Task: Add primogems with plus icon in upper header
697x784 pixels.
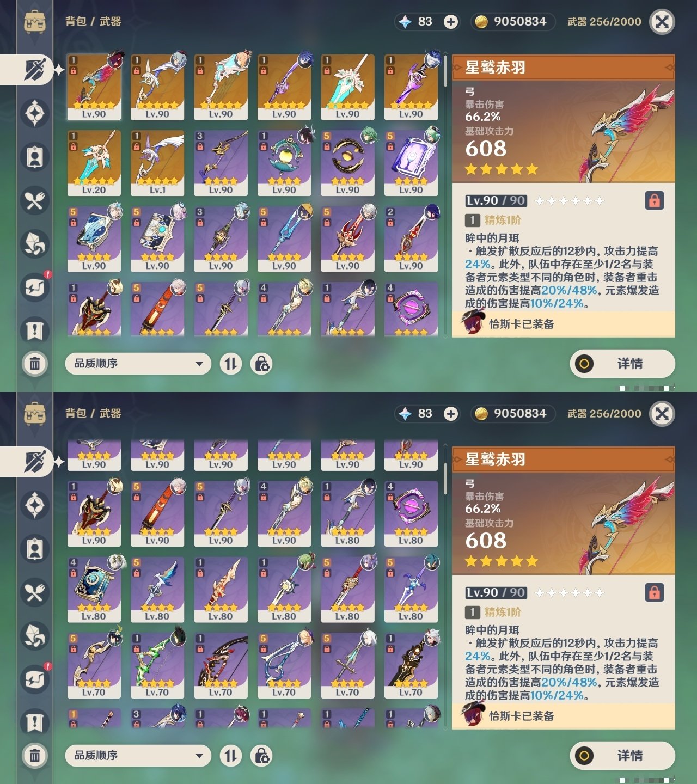Action: tap(451, 22)
